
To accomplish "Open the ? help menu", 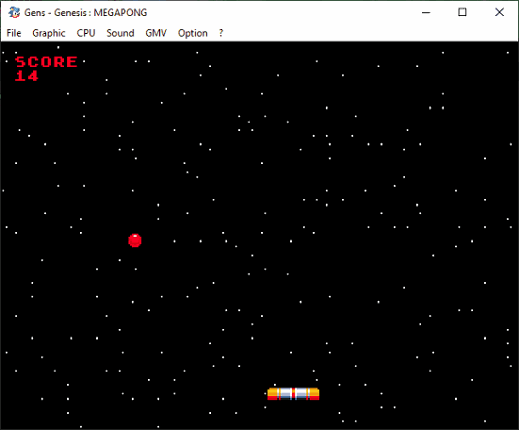I will point(221,33).
